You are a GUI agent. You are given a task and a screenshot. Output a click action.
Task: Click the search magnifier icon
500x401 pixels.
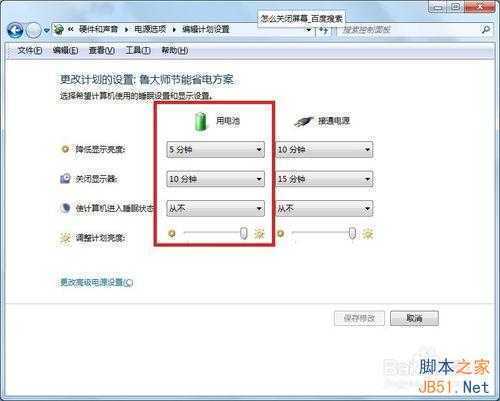click(486, 30)
